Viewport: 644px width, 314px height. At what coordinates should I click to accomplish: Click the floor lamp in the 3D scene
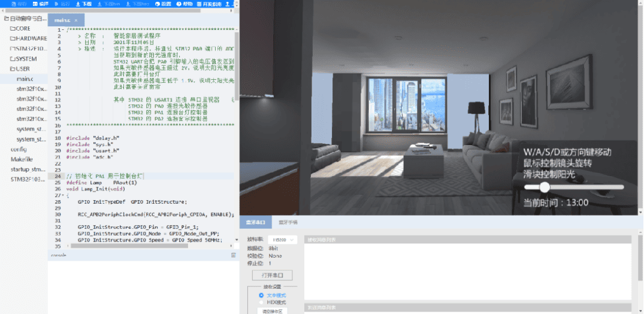pyautogui.click(x=476, y=117)
